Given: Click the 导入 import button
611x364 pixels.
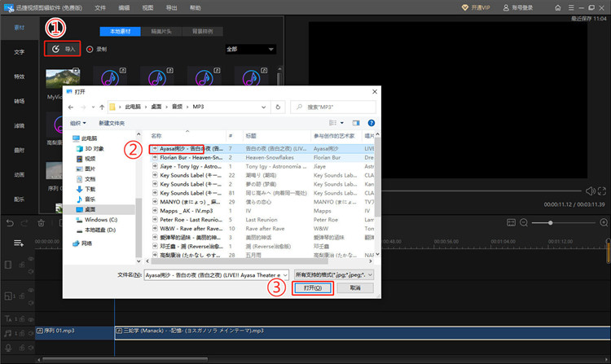Looking at the screenshot, I should pyautogui.click(x=63, y=49).
